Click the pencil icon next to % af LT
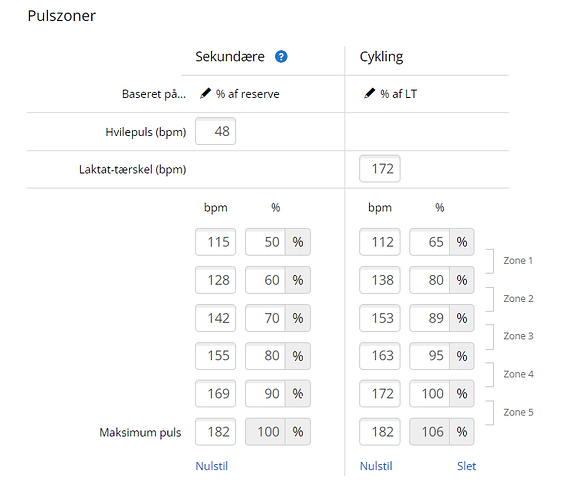 coord(370,93)
